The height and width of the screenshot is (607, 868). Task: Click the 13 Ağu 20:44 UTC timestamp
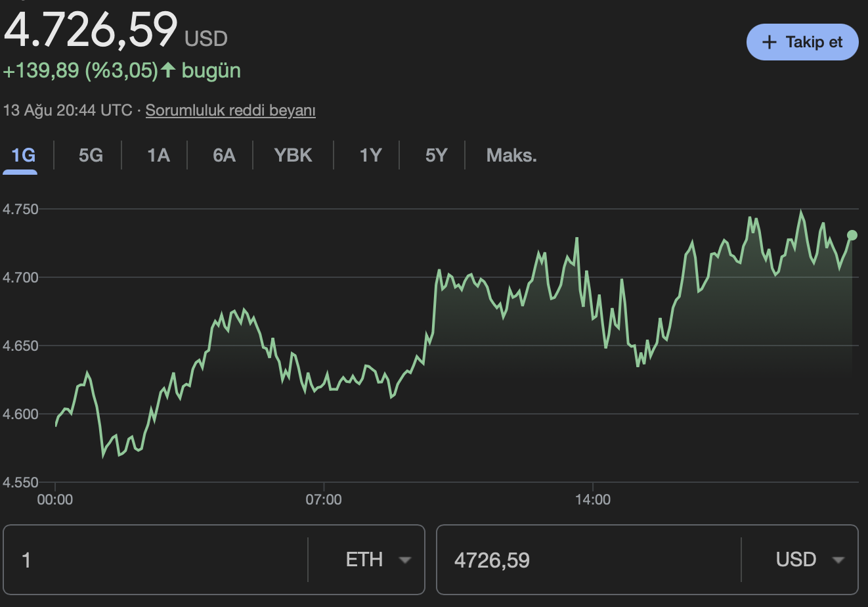(x=68, y=110)
